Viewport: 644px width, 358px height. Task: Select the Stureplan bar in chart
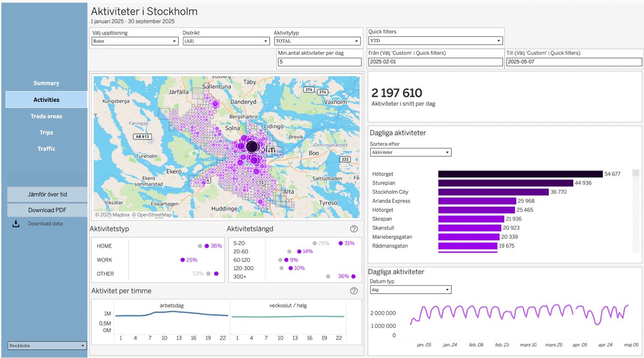point(505,183)
